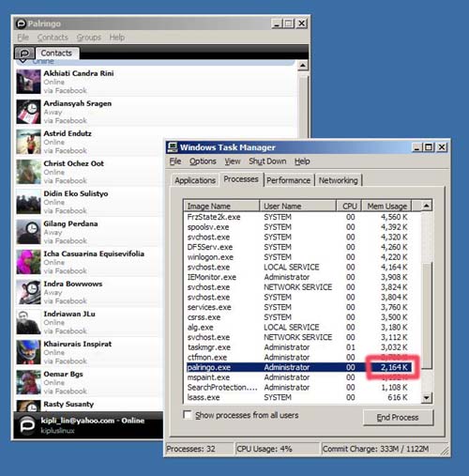Collapse the Online contacts group
Viewport: 469px width, 476px height.
[23, 61]
